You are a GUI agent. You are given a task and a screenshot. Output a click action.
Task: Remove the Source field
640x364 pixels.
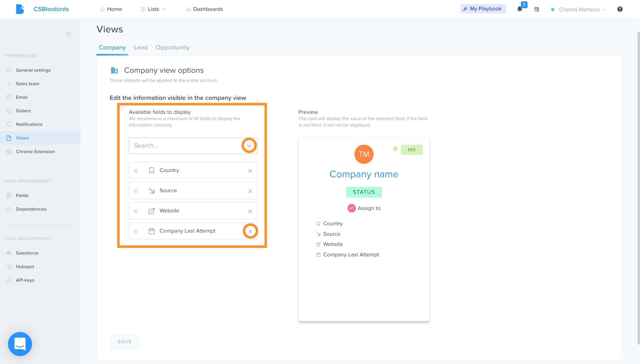click(250, 191)
